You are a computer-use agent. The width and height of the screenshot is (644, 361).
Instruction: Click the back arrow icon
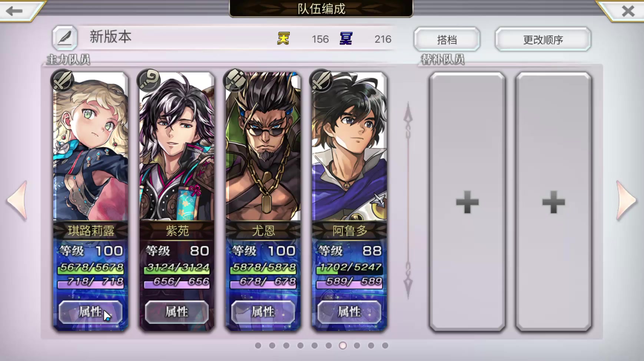click(15, 11)
